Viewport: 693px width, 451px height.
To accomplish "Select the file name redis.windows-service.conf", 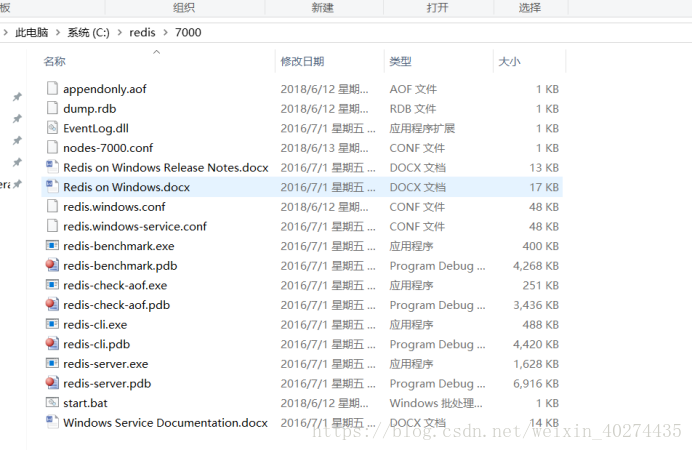I will pyautogui.click(x=135, y=226).
